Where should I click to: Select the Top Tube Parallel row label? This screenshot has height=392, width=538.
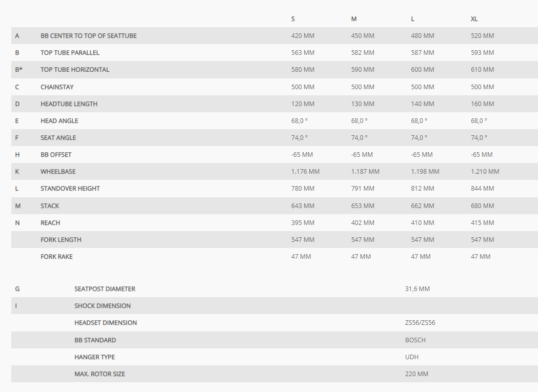pyautogui.click(x=70, y=52)
